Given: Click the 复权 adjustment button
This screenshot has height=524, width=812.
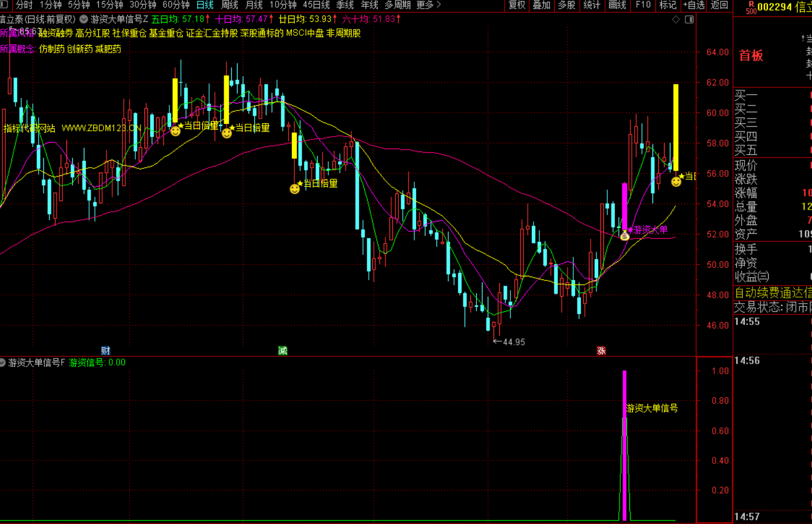Looking at the screenshot, I should point(517,5).
